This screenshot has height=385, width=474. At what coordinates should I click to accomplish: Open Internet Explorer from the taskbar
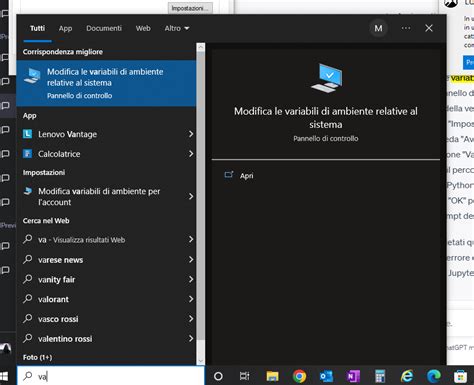(x=407, y=376)
